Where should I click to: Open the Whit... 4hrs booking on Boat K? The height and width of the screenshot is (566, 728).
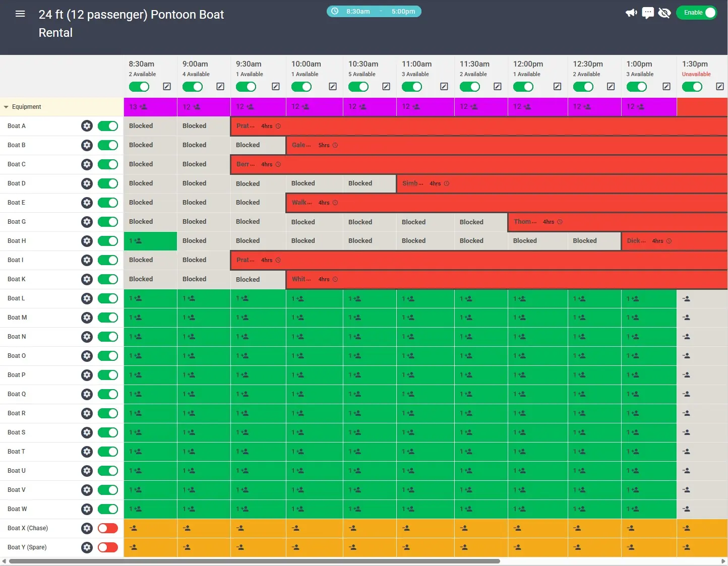point(507,279)
